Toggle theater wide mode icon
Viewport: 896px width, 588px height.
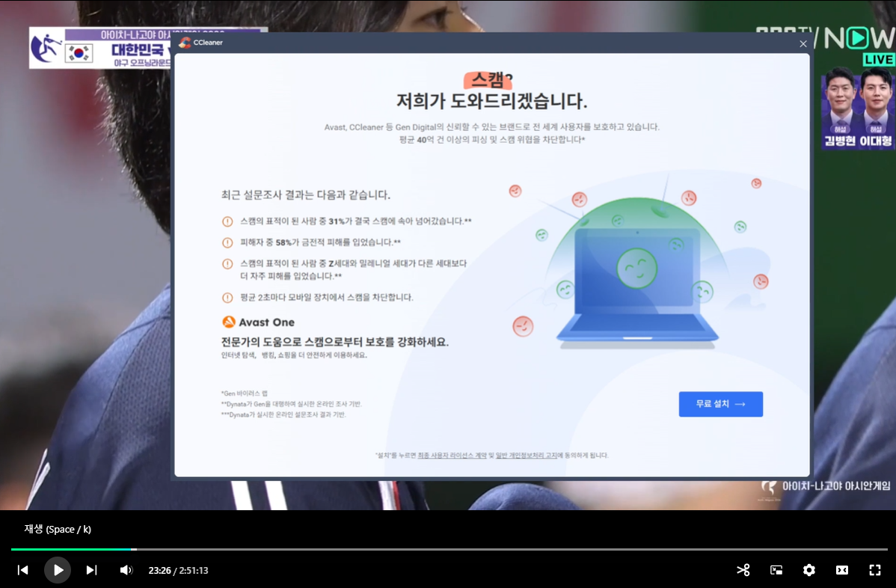coord(842,570)
